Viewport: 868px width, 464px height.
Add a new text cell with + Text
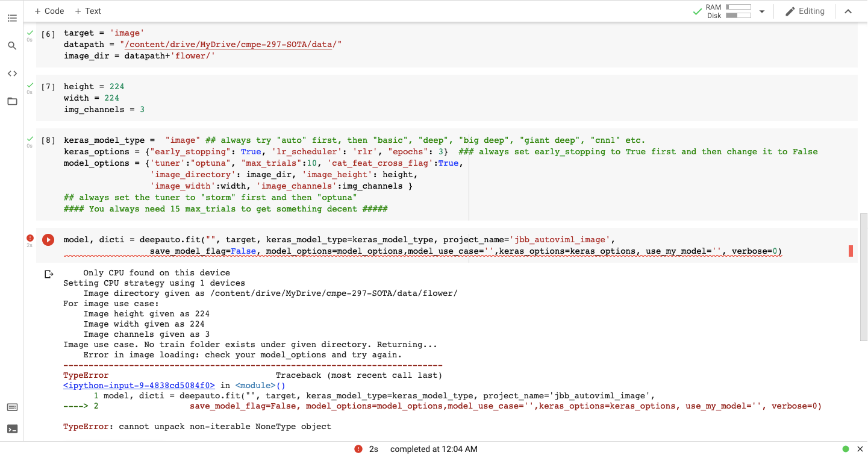(x=88, y=11)
